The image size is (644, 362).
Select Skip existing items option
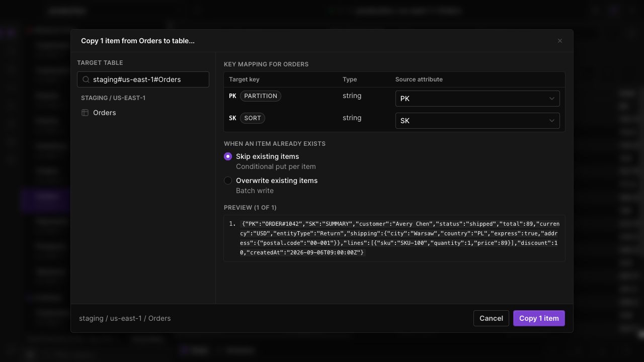click(228, 156)
